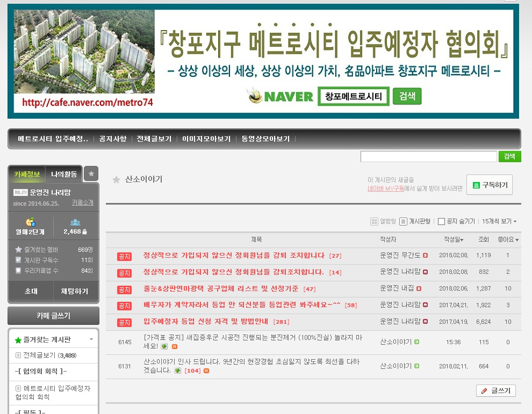Switch to 앨범형 album view icon
This screenshot has width=532, height=414.
click(374, 221)
